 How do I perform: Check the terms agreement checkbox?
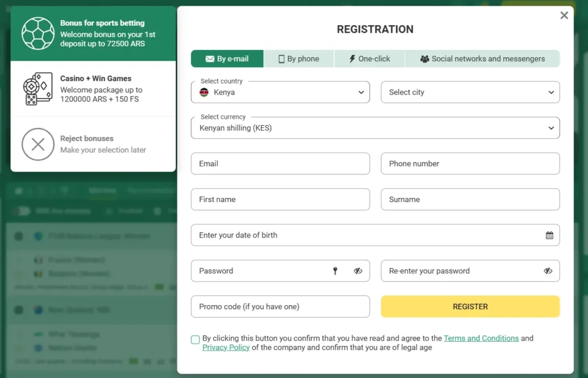coord(195,340)
